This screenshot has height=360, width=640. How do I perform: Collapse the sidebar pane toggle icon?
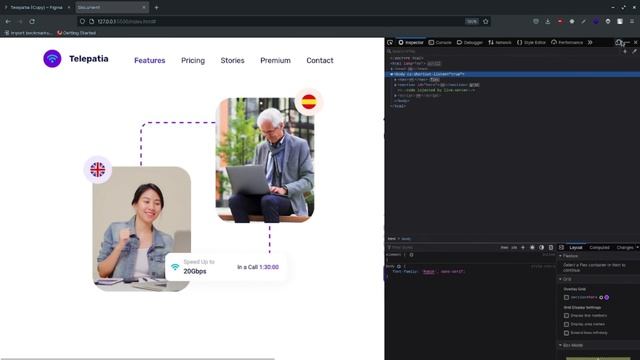[x=561, y=247]
